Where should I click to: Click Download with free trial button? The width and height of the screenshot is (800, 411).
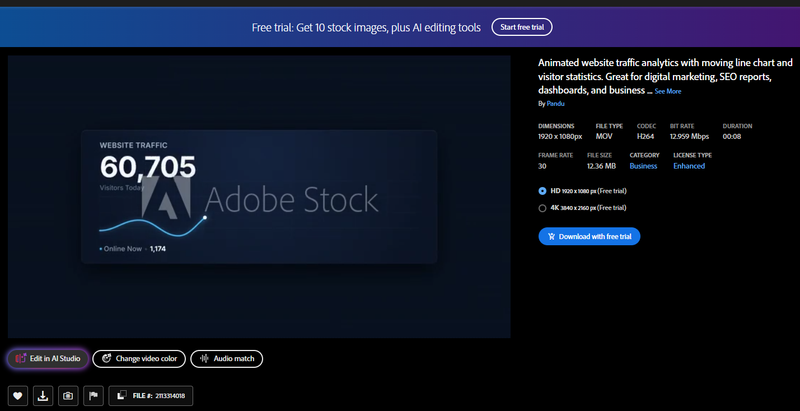click(589, 237)
